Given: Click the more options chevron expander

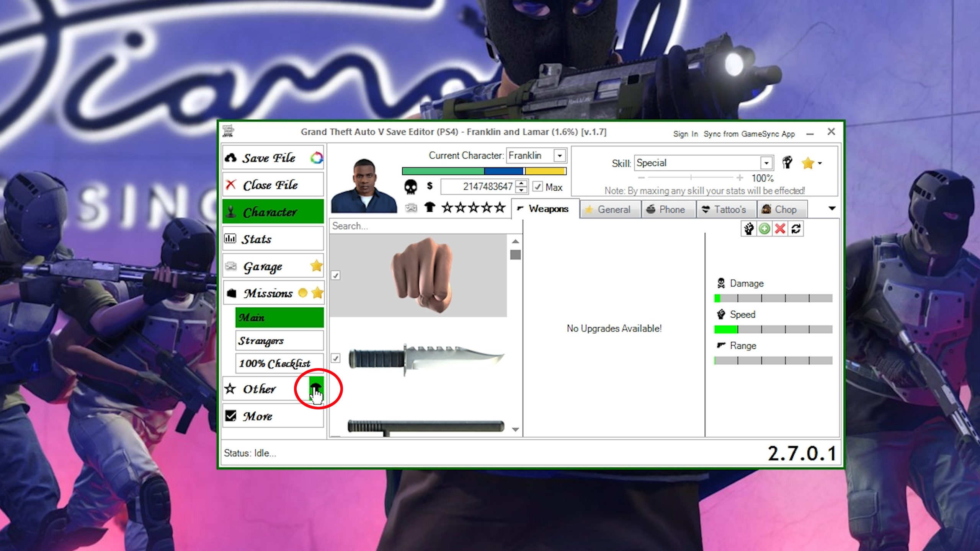Looking at the screenshot, I should click(x=832, y=209).
